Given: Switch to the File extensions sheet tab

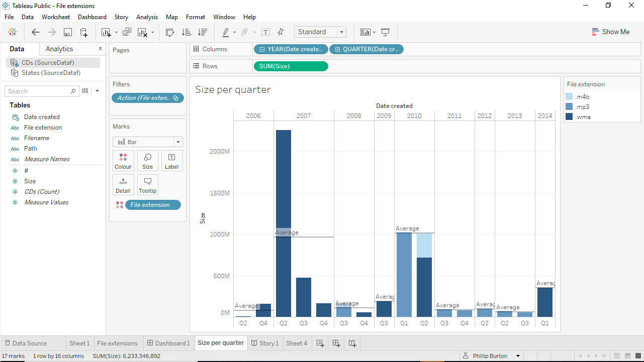Looking at the screenshot, I should click(x=117, y=343).
